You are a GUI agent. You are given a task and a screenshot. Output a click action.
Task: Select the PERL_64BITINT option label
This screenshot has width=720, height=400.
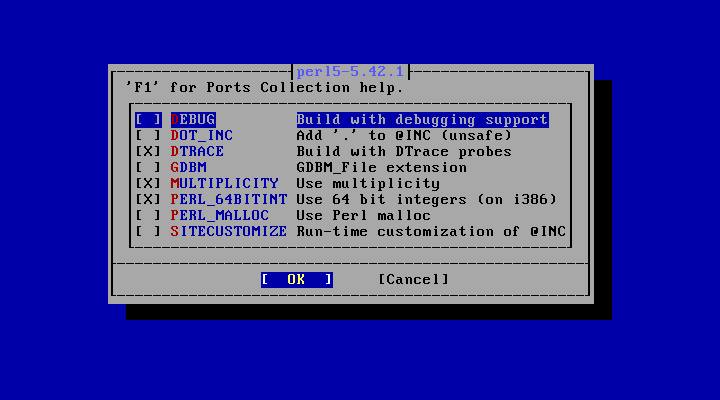coord(229,199)
